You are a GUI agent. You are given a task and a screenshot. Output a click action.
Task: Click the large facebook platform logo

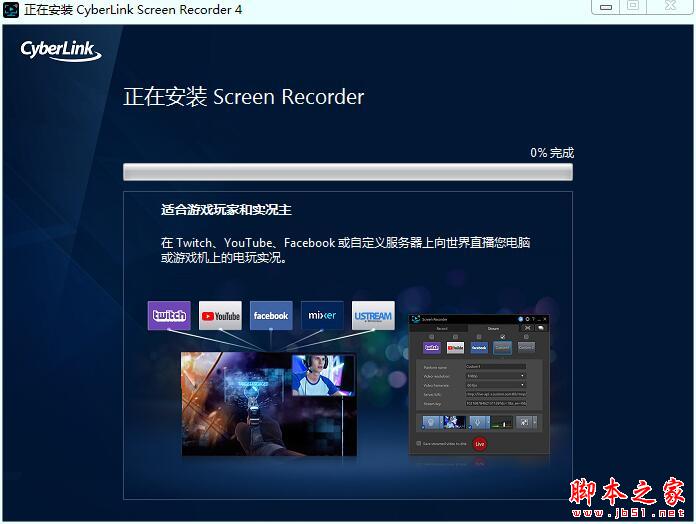[x=271, y=315]
